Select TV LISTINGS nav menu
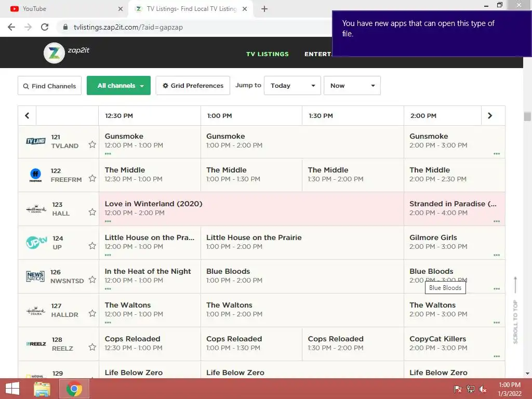 [x=268, y=54]
